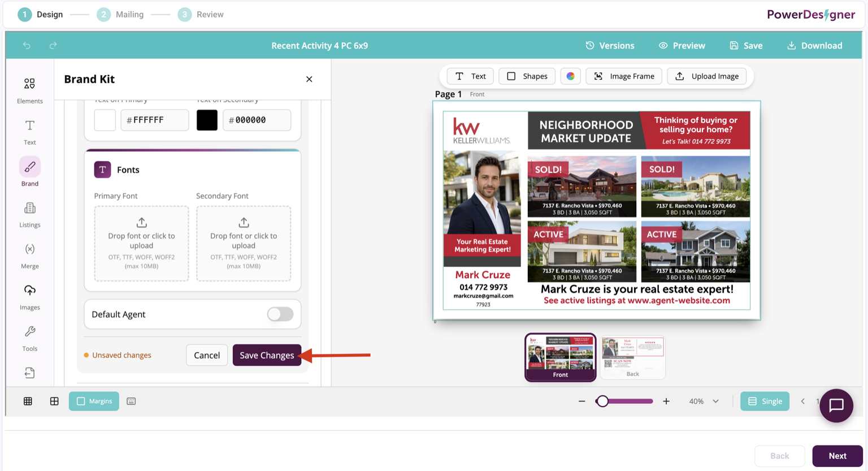Open the Tools sidebar panel
Viewport: 868px width, 471px height.
[29, 338]
